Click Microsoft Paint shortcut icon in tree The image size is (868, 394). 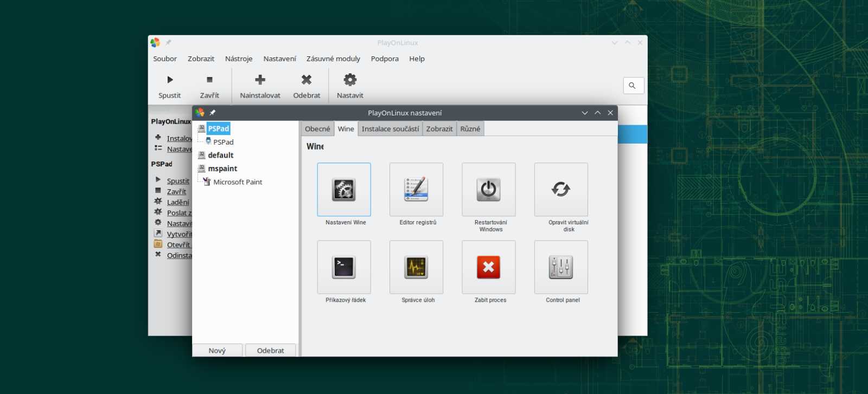[207, 182]
